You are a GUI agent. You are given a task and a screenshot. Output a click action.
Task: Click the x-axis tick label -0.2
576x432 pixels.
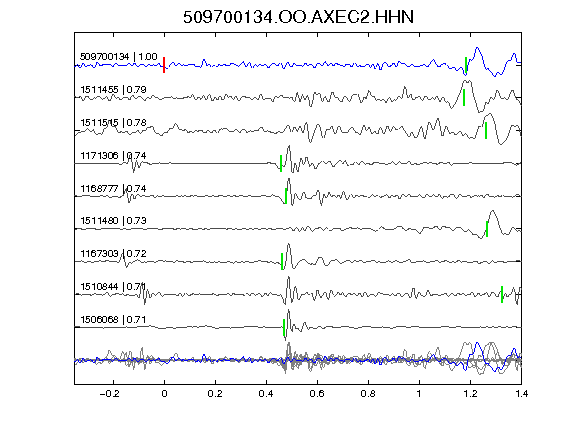coord(109,394)
